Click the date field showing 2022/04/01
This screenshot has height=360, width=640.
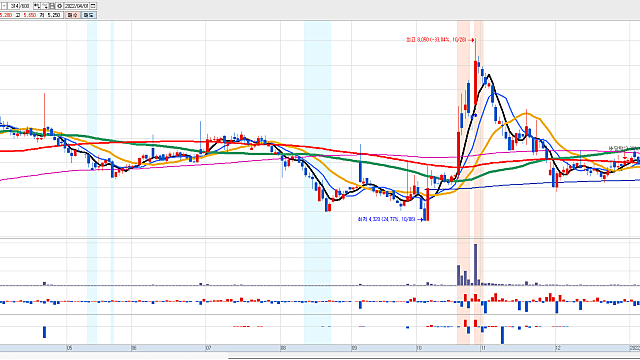[x=76, y=6]
